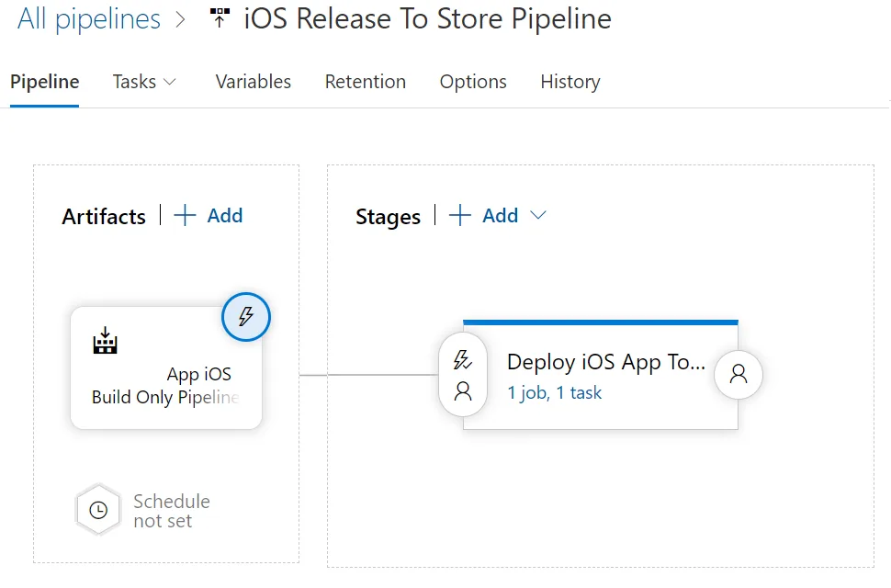Open post-deployment conditions person icon

pos(739,374)
